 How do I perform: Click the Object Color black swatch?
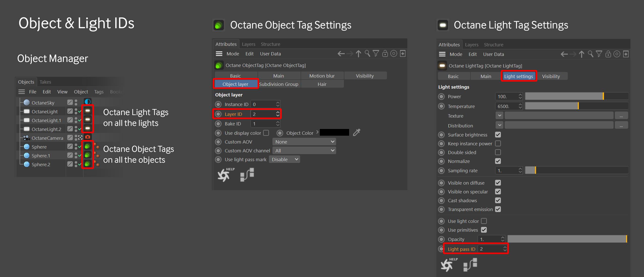coord(334,132)
